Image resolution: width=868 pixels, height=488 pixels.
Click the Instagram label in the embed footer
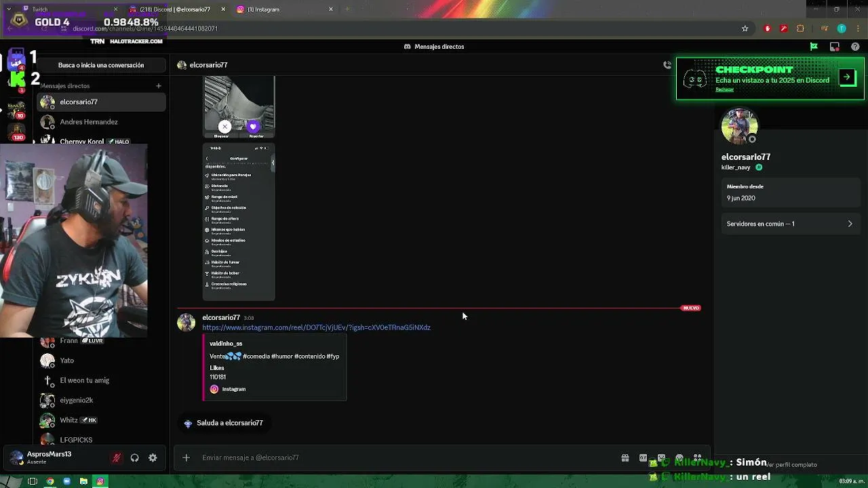(x=234, y=389)
